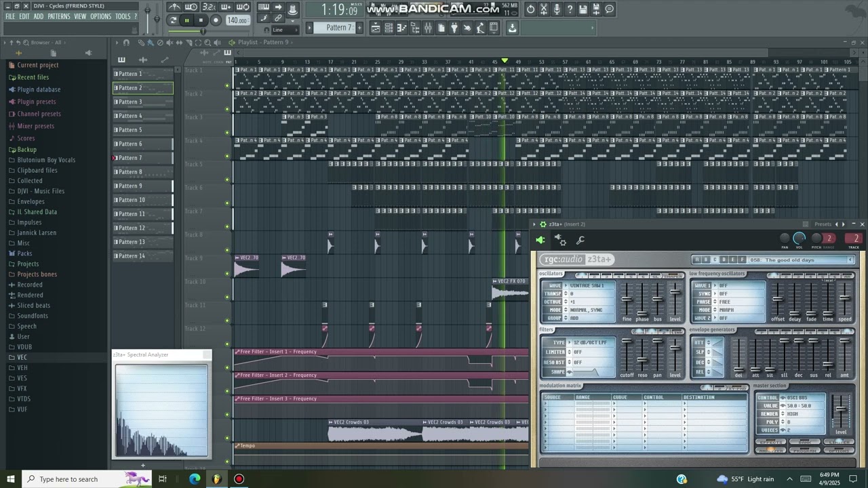Image resolution: width=868 pixels, height=488 pixels.
Task: Pause playback with the transport pause button
Action: click(187, 20)
